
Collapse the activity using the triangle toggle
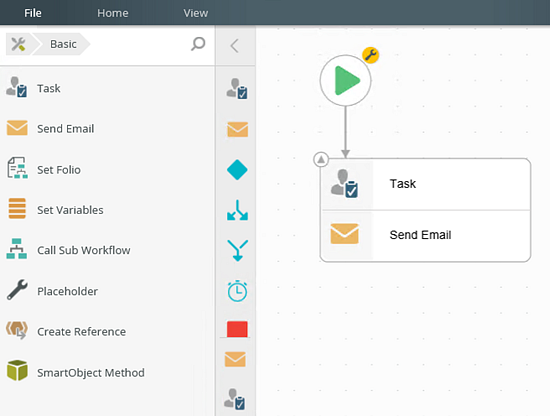tap(321, 160)
